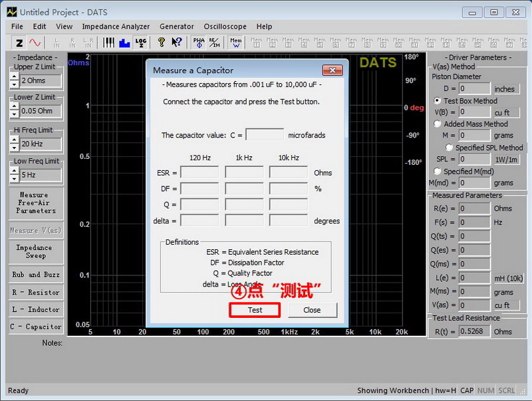Click the piano keys toolbar icon
The width and height of the screenshot is (532, 401).
click(109, 43)
